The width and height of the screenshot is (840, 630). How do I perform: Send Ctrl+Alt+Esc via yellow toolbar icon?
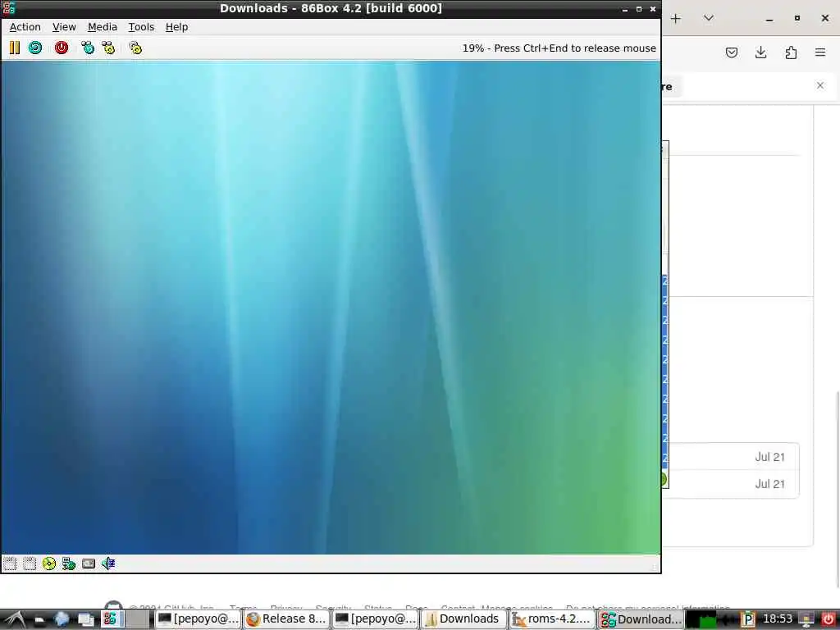(x=108, y=48)
